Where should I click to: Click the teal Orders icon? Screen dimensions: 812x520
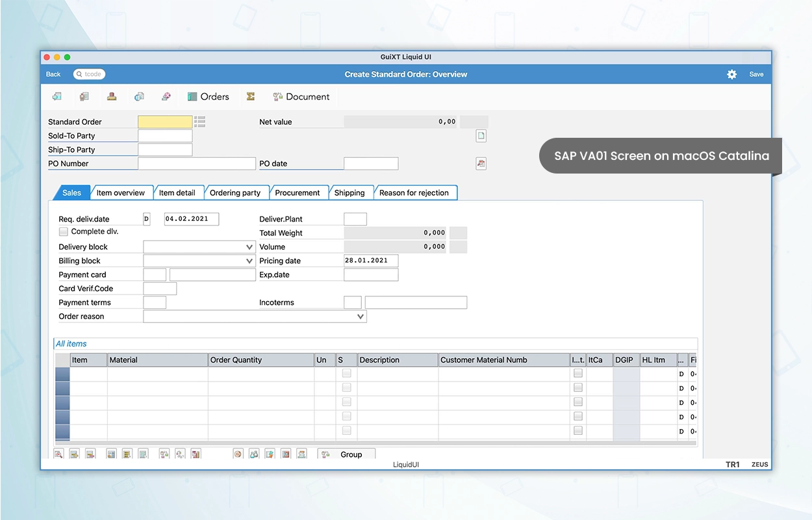coord(192,96)
